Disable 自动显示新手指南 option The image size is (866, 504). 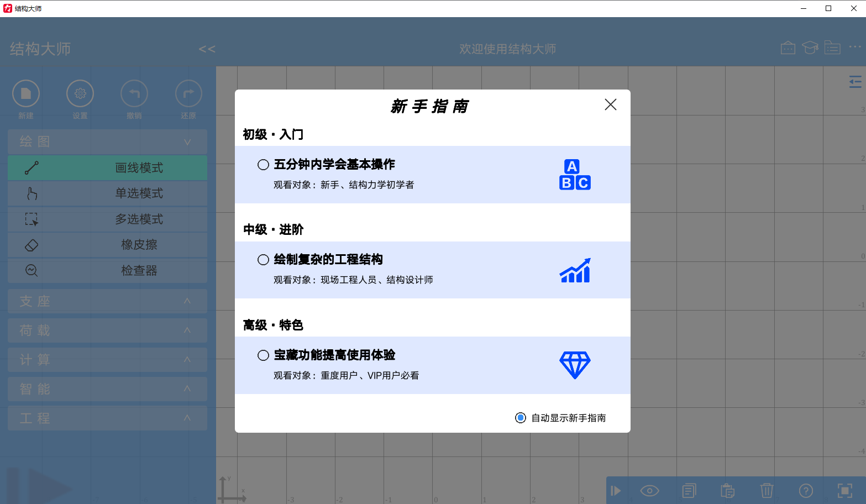pyautogui.click(x=520, y=418)
